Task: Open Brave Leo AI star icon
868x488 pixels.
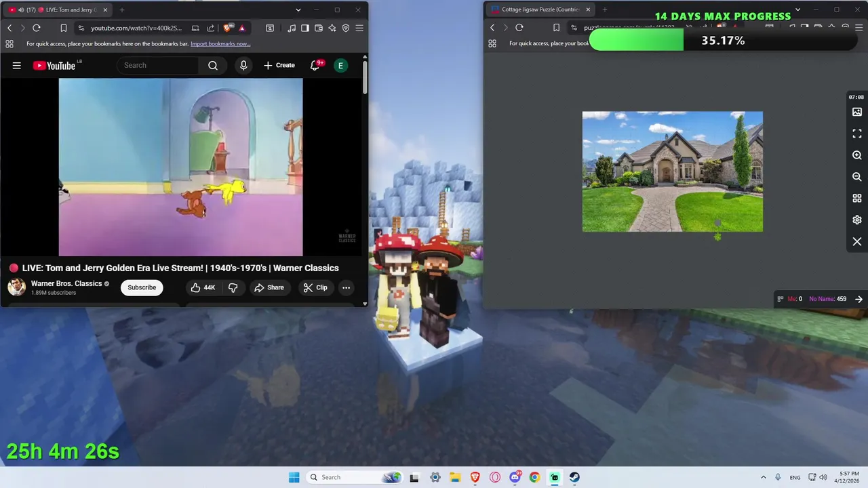Action: tap(332, 28)
